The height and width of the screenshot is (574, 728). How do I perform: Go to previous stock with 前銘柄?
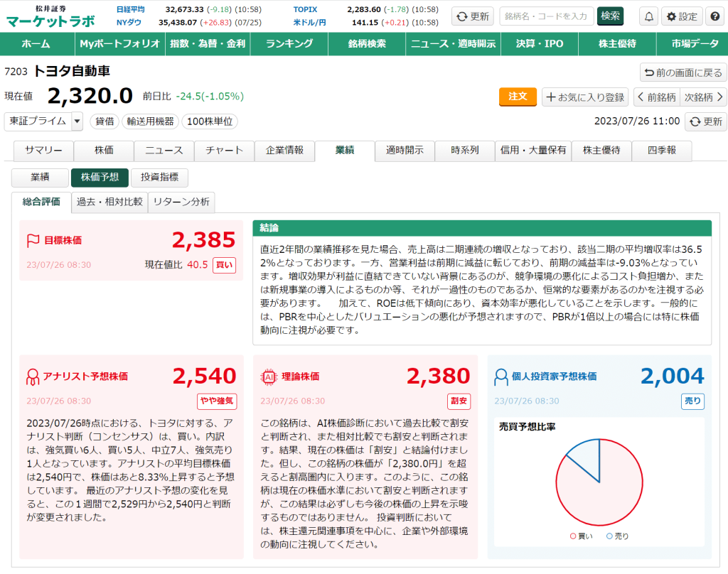656,97
